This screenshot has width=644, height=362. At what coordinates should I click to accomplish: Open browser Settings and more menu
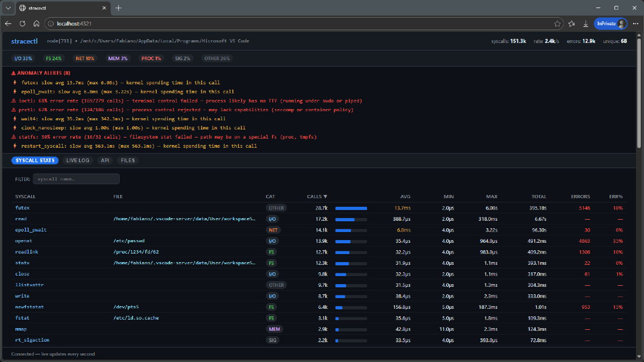(x=635, y=24)
